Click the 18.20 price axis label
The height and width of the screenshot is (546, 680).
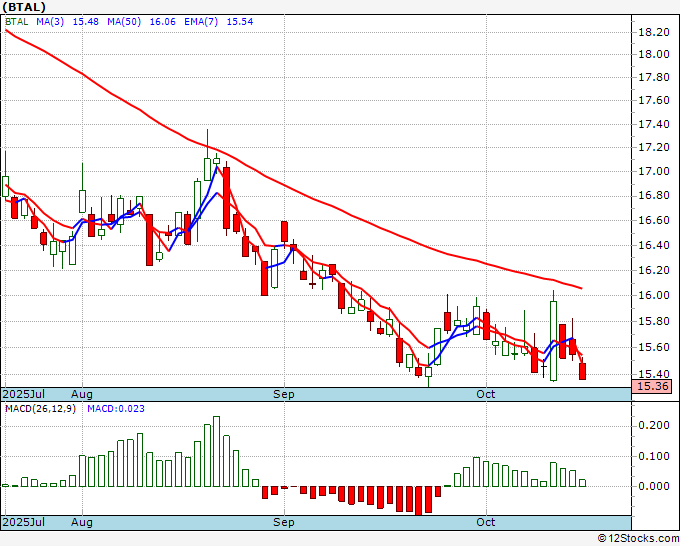[x=653, y=32]
